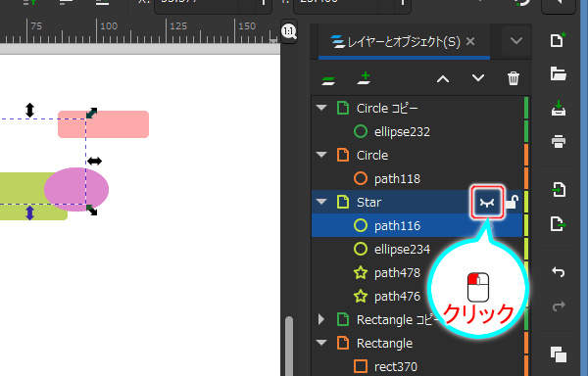Click right-middle horizontal resize handle
The width and height of the screenshot is (588, 376).
pyautogui.click(x=94, y=161)
